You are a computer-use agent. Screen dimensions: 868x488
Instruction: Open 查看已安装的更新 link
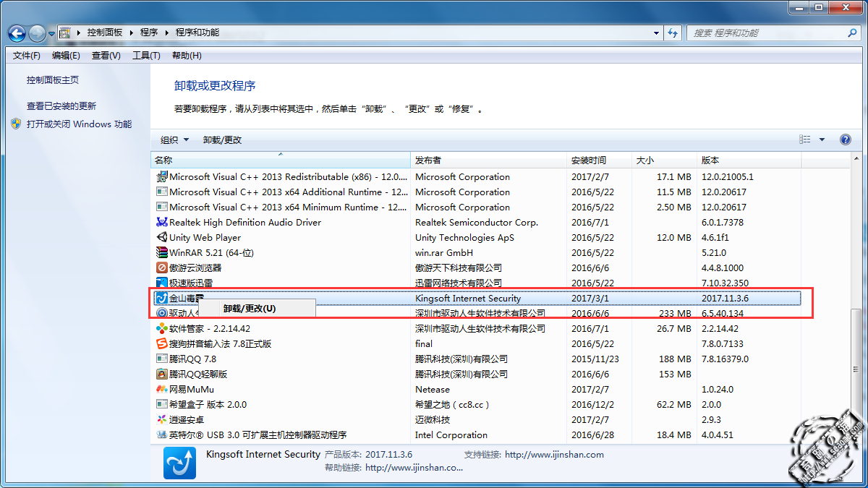coord(61,106)
